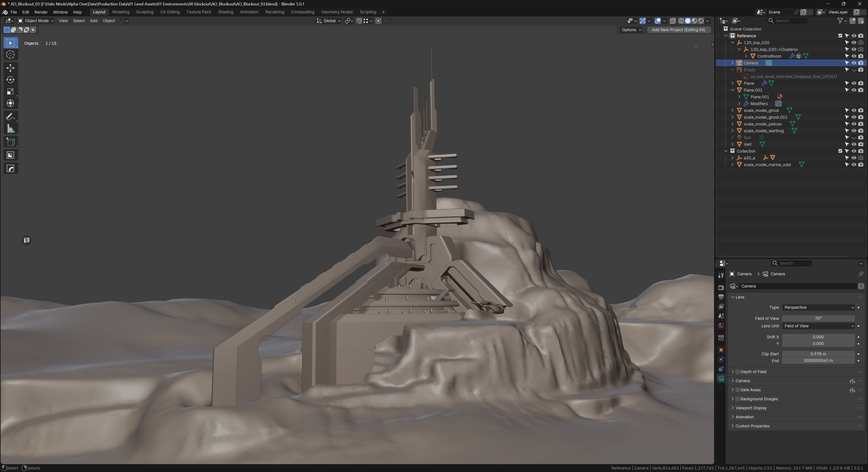Viewport: 868px width, 472px height.
Task: Open the Render properties tab
Action: [721, 287]
